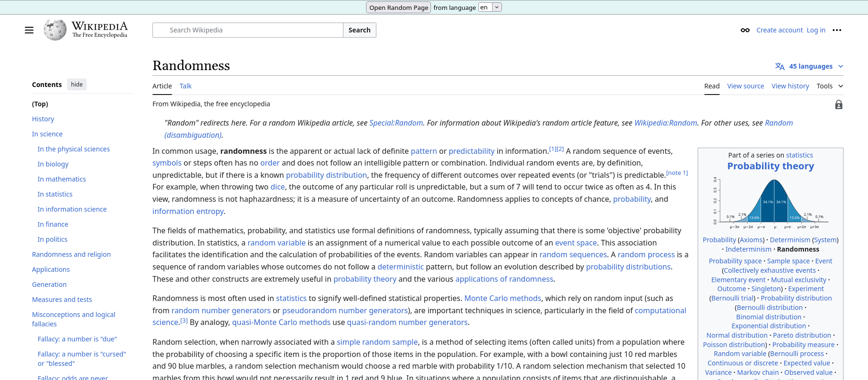
Task: Open the language code selector dropdown
Action: [x=490, y=7]
